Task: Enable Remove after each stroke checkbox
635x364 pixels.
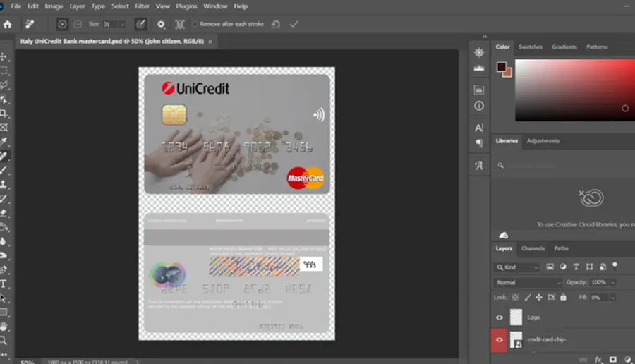Action: pos(195,24)
